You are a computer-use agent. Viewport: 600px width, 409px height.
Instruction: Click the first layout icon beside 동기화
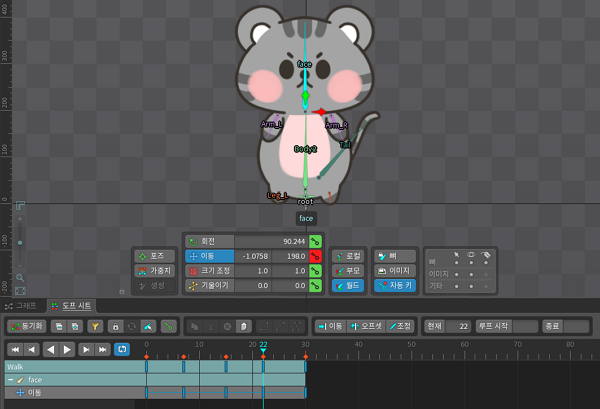59,326
